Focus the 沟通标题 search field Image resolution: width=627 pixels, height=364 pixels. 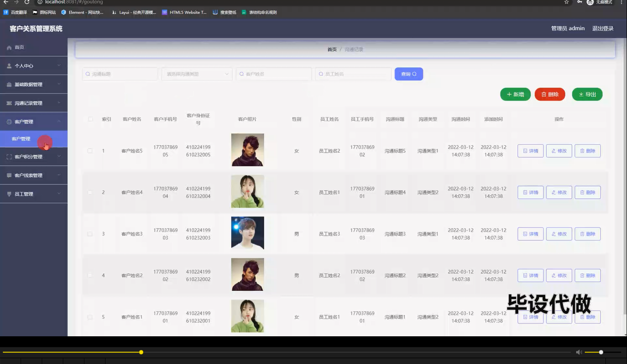click(x=120, y=74)
